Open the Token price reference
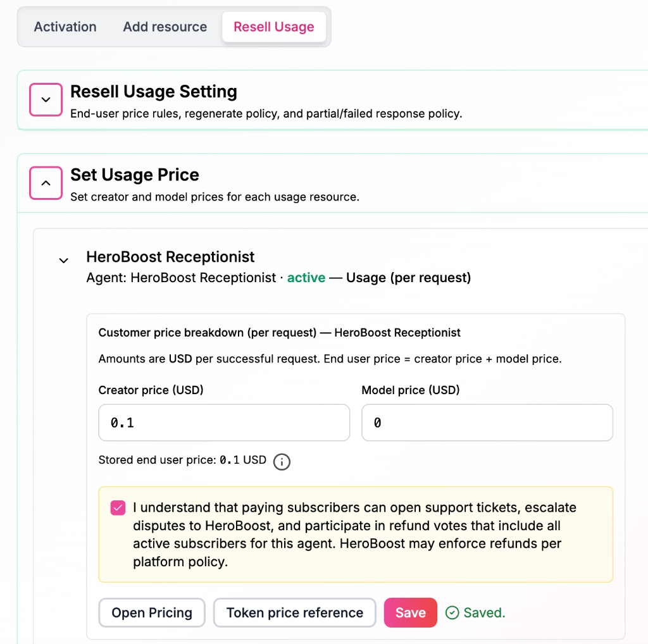Screen dimensions: 648x644 pos(295,612)
